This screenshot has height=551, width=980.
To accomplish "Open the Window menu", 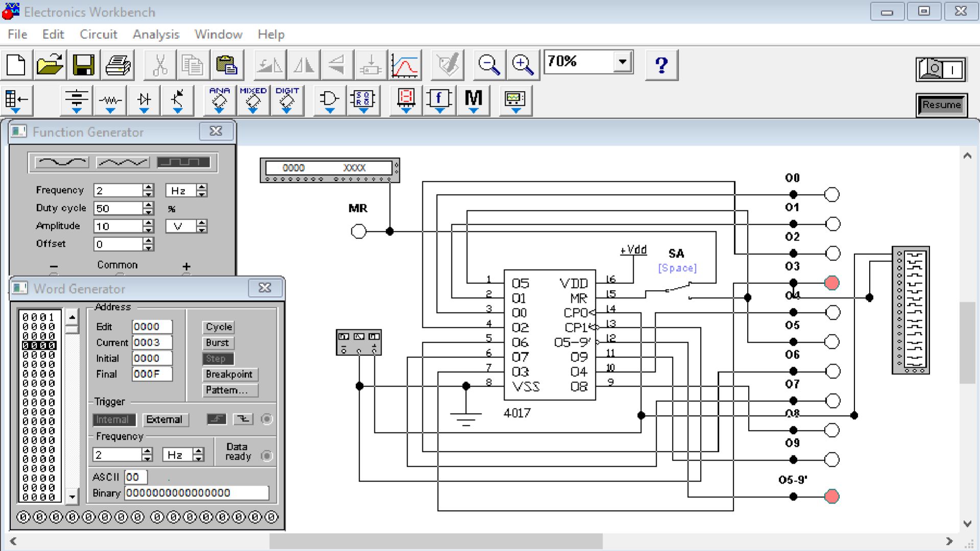I will (x=219, y=34).
